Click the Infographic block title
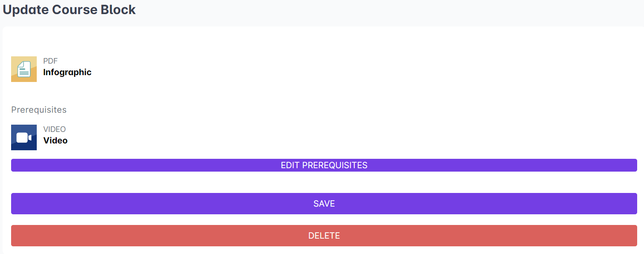Viewport: 644px width, 254px height. click(67, 72)
